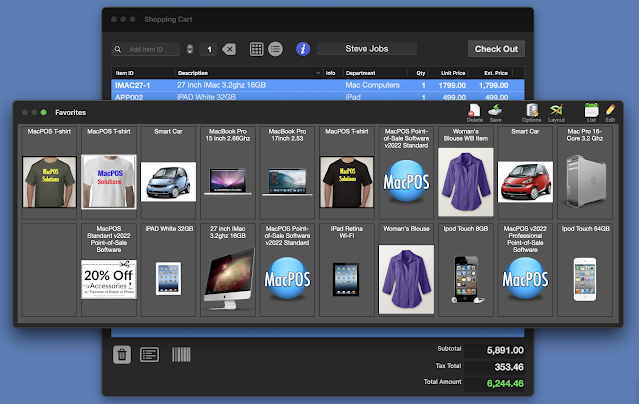Add Ipod Touch 8GB favorite
The width and height of the screenshot is (639, 404).
pyautogui.click(x=466, y=270)
